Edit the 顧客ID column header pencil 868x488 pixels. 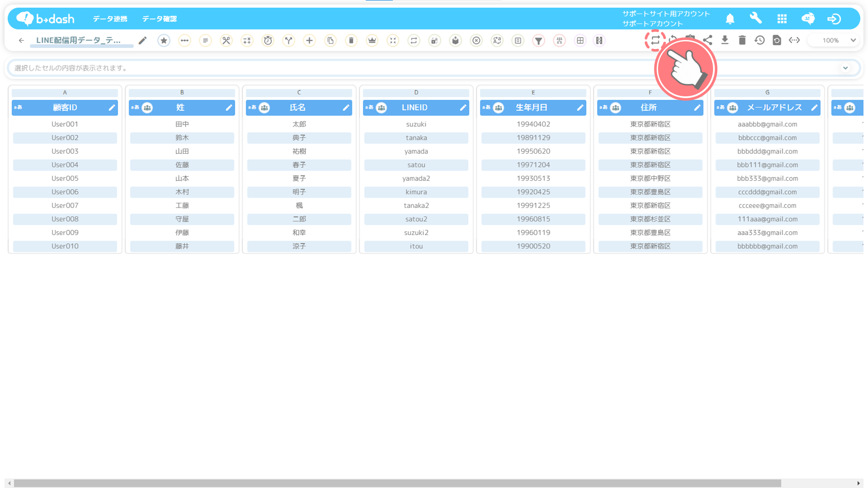[x=112, y=108]
